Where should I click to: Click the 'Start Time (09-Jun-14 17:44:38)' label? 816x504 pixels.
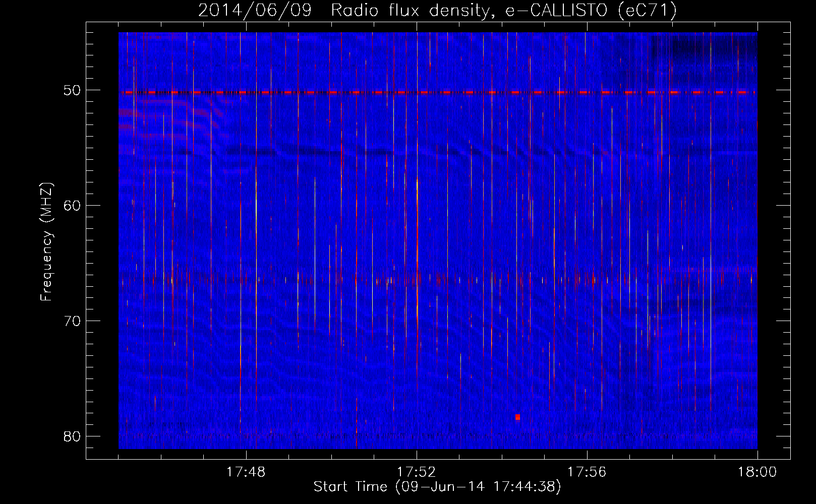437,487
